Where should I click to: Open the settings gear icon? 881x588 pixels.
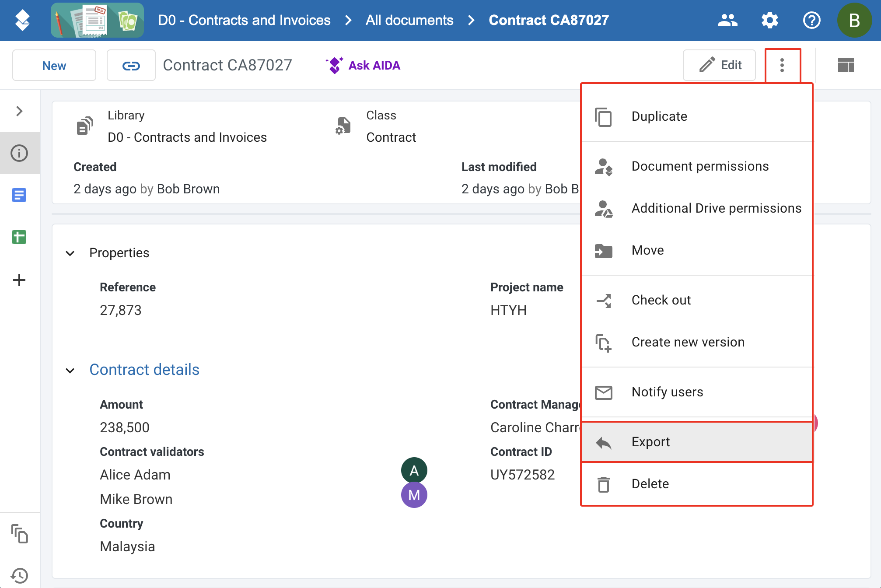tap(770, 20)
